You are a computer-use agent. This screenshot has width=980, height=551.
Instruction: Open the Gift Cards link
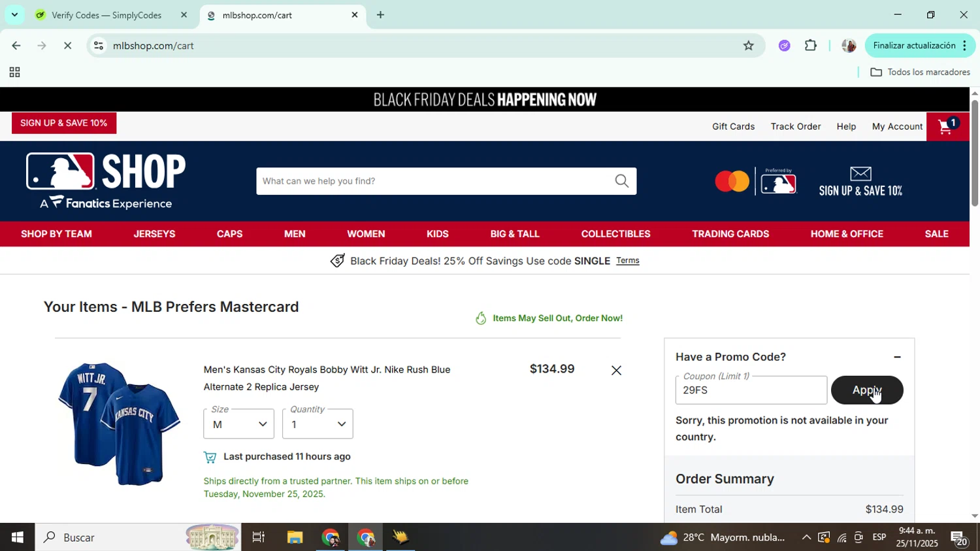733,127
